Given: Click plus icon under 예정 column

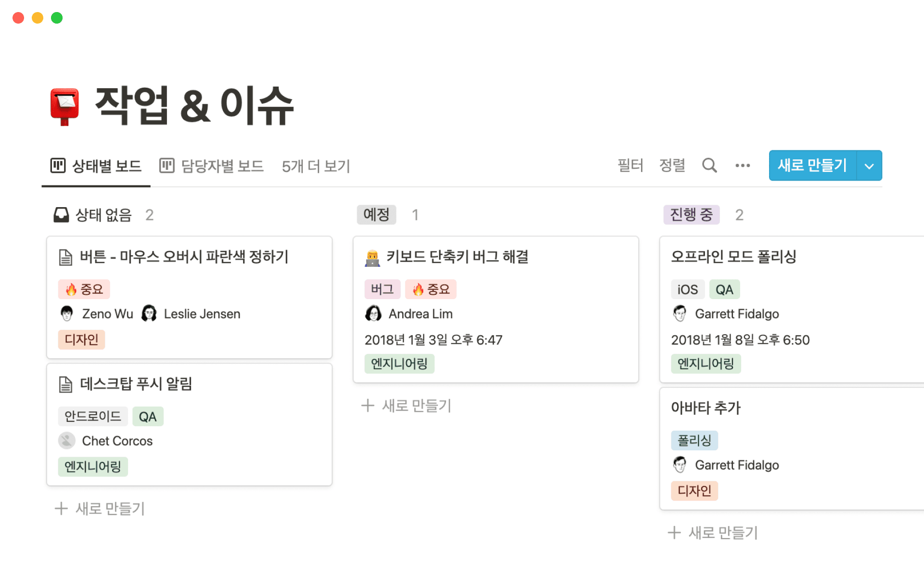Looking at the screenshot, I should tap(368, 406).
